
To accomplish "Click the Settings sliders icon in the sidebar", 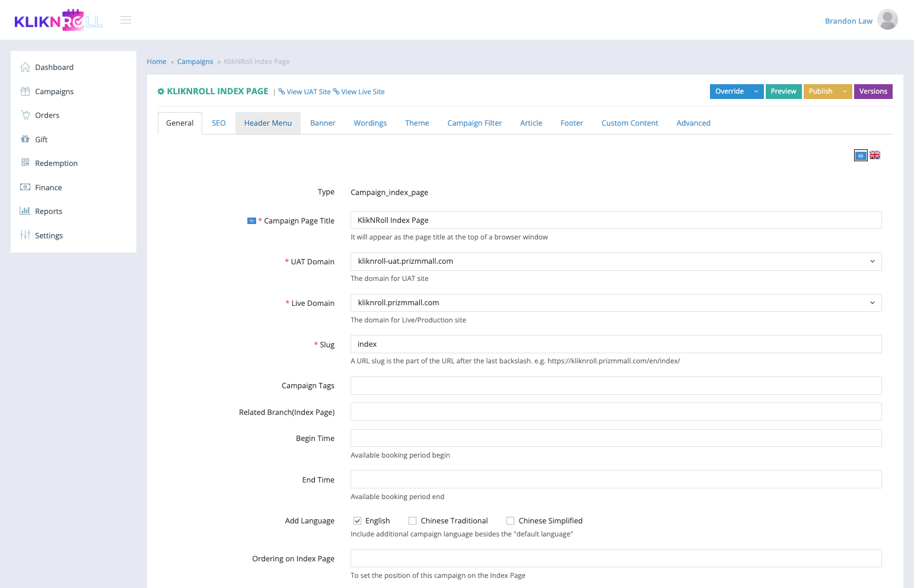I will click(x=25, y=235).
